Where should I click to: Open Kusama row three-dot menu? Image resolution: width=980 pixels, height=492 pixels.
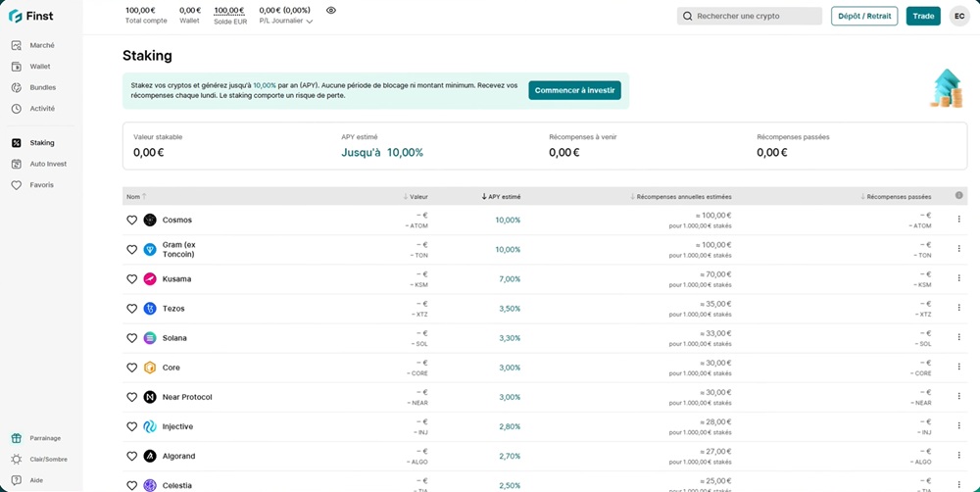point(958,278)
